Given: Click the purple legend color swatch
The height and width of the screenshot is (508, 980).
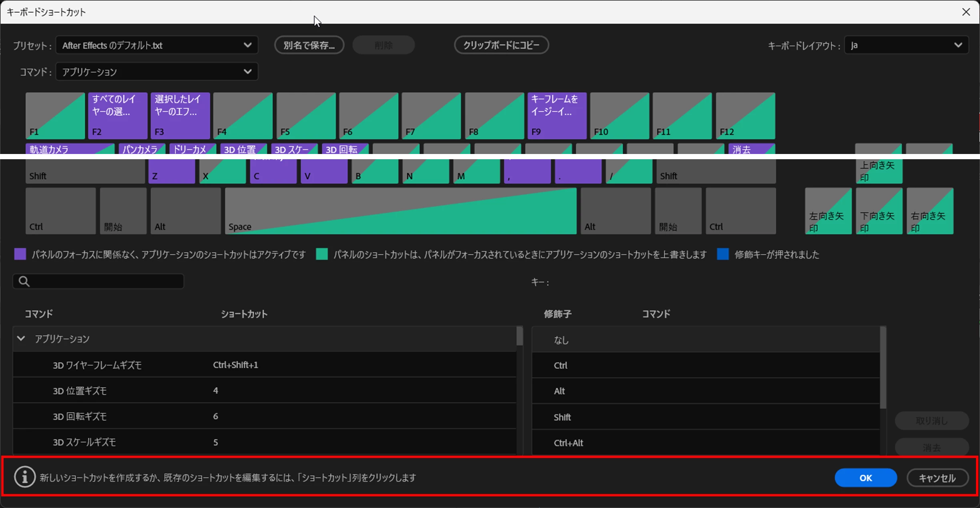Looking at the screenshot, I should coord(20,254).
